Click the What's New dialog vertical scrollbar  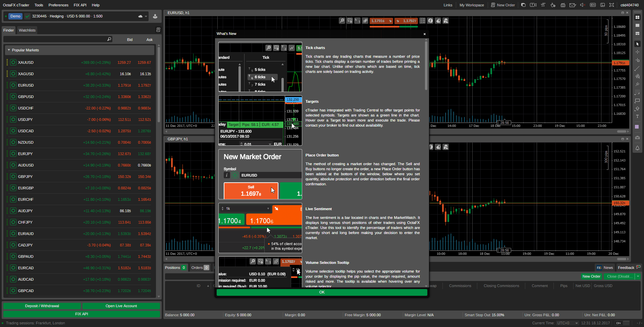tap(426, 65)
